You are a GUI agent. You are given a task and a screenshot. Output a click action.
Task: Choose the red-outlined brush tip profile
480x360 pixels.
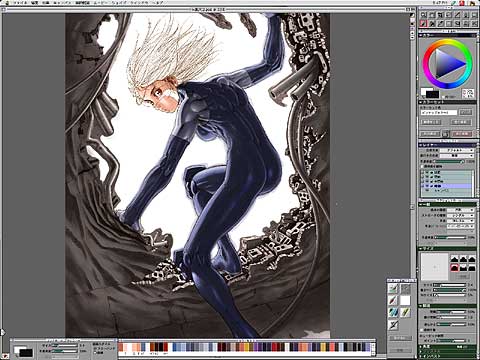(x=455, y=268)
